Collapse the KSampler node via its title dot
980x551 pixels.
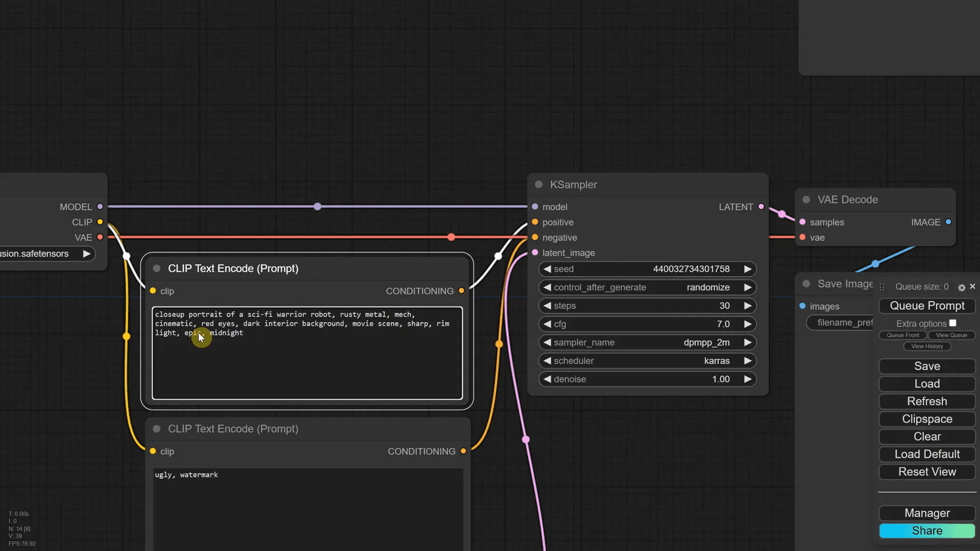[538, 185]
